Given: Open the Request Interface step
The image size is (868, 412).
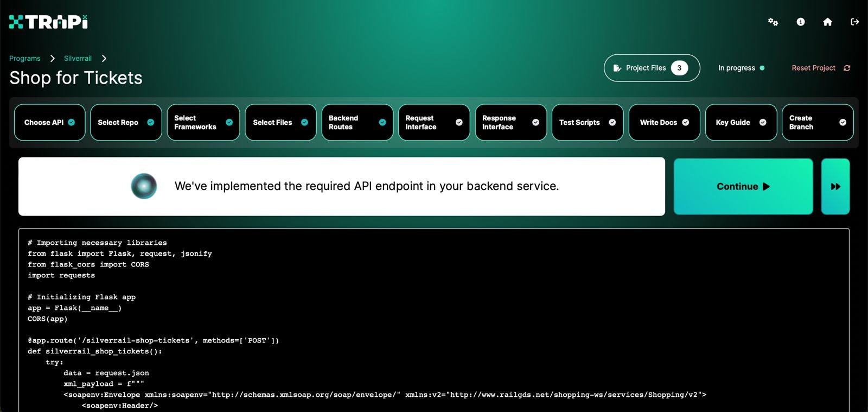Looking at the screenshot, I should click(434, 122).
